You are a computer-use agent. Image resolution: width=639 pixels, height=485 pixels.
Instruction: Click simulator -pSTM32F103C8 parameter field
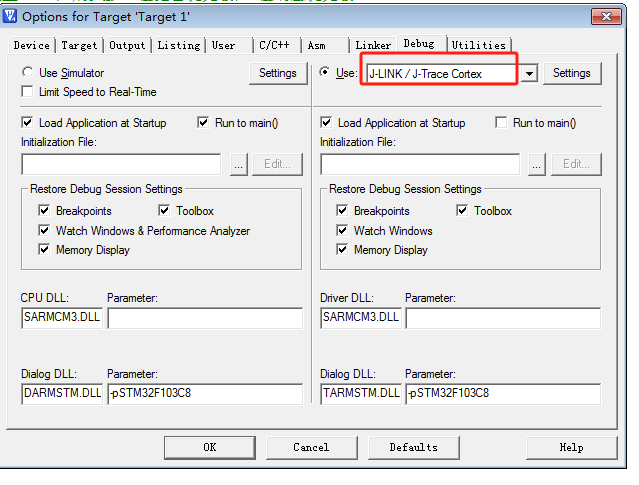205,394
